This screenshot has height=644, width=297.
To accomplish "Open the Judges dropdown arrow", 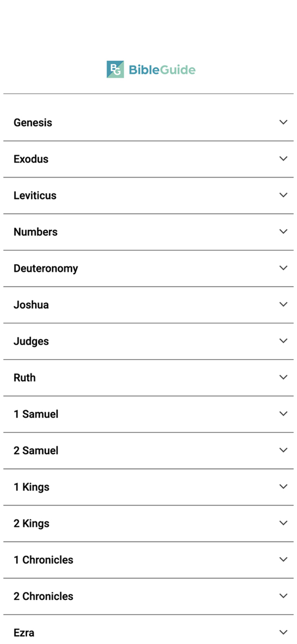I will click(283, 341).
